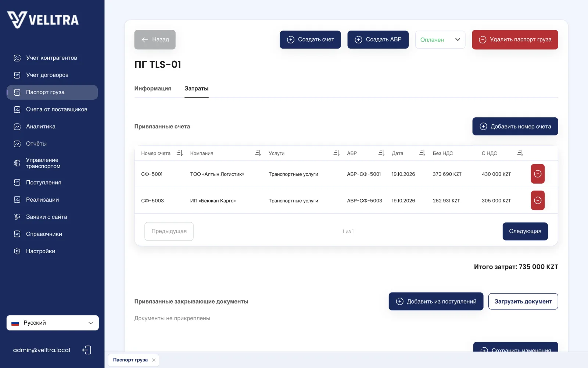
Task: Sort by Компания column icon
Action: click(258, 153)
